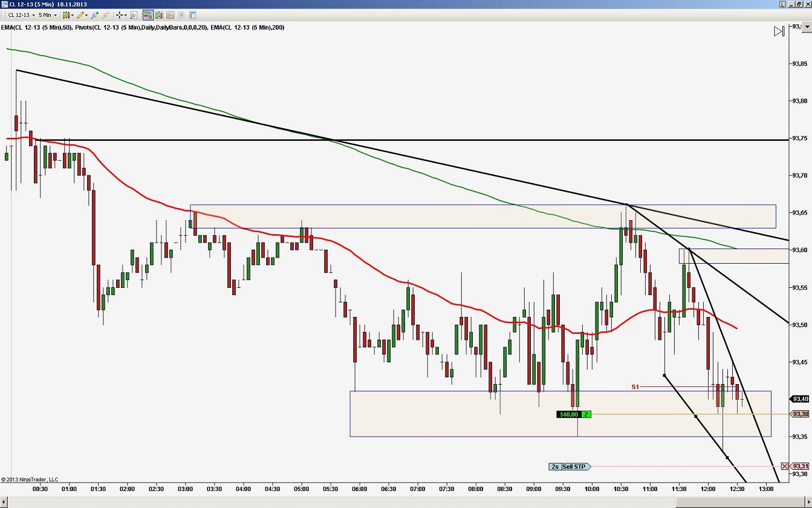This screenshot has width=812, height=508.
Task: Activate the crosshair cursor tool
Action: (x=120, y=15)
